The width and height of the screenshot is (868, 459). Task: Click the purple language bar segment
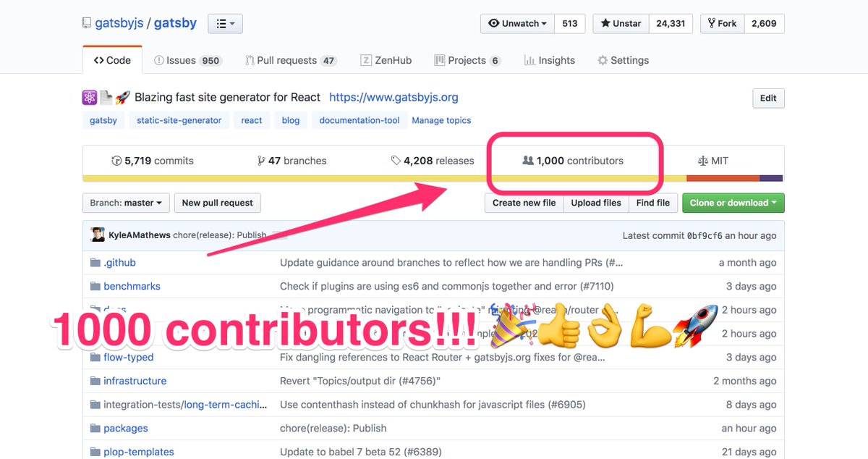click(771, 178)
